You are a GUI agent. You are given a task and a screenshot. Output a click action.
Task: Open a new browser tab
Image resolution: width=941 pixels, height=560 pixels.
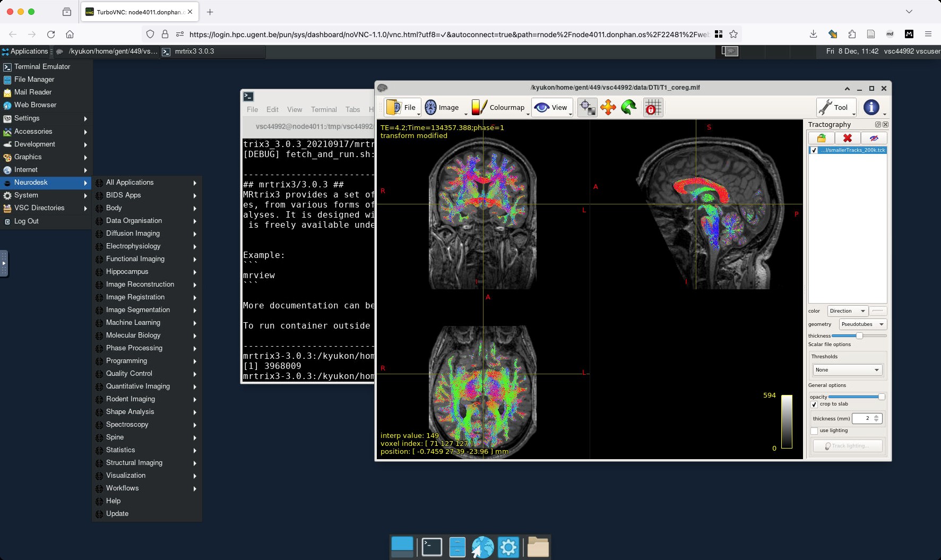click(x=210, y=12)
